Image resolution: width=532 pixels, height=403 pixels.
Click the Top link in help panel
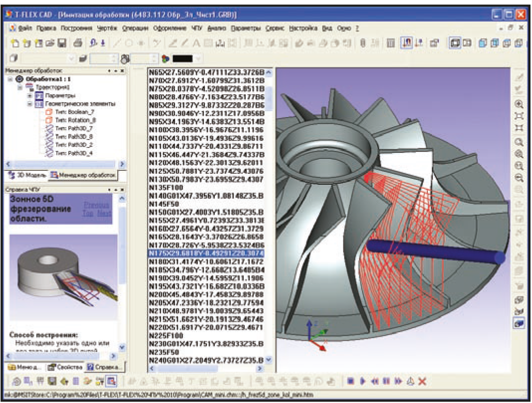(88, 213)
